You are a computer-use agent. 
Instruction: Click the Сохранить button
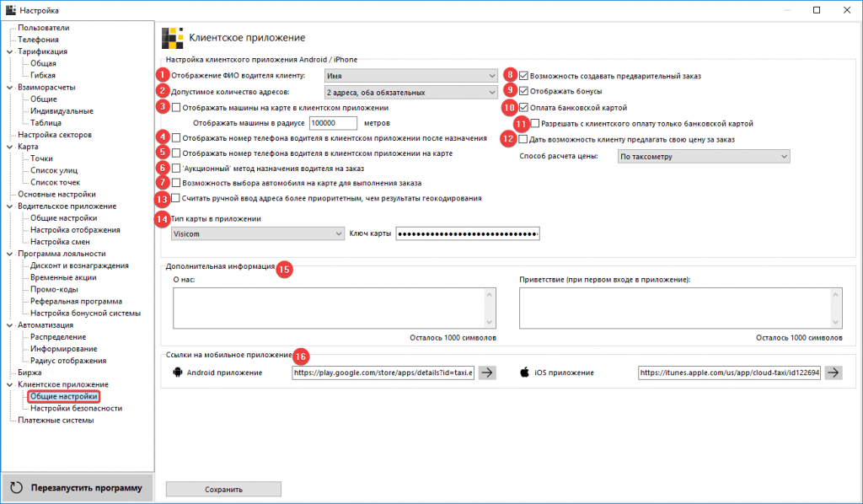(223, 489)
